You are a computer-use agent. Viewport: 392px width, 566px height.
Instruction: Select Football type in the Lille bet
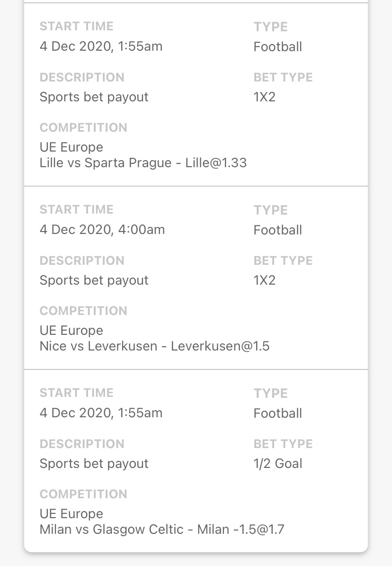(x=278, y=47)
